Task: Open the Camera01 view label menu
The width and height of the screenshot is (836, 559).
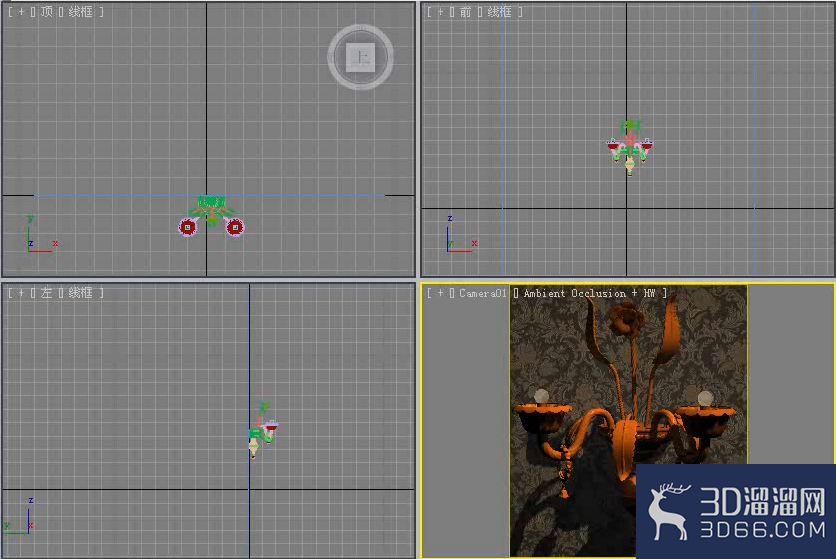Action: pos(483,293)
